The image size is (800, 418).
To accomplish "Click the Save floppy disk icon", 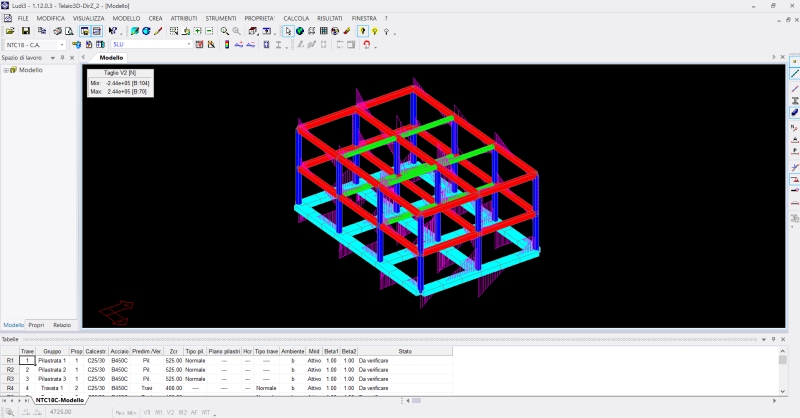I will (26, 31).
